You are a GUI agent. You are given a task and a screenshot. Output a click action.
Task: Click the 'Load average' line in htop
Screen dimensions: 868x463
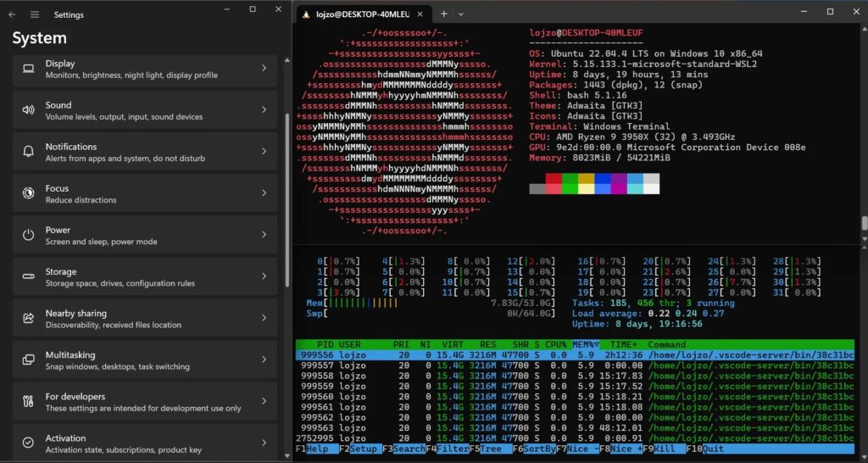coord(648,314)
